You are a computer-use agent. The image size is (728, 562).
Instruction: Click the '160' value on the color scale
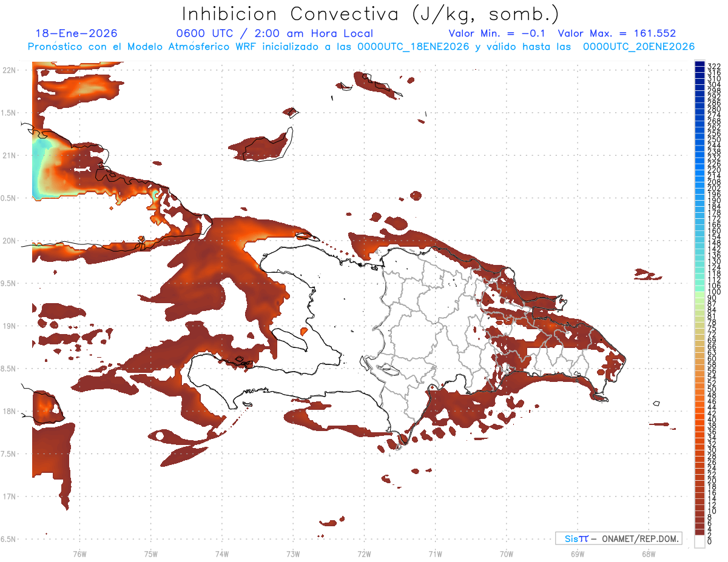(x=713, y=231)
